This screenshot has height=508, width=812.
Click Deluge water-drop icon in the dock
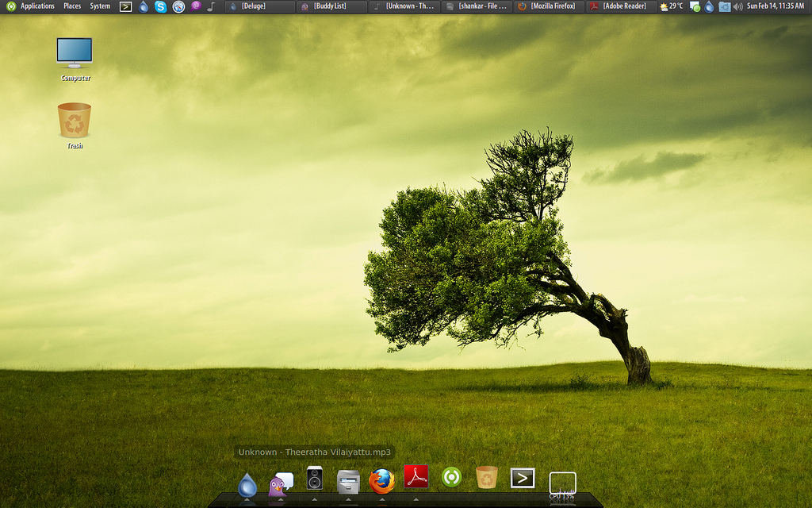pyautogui.click(x=247, y=486)
